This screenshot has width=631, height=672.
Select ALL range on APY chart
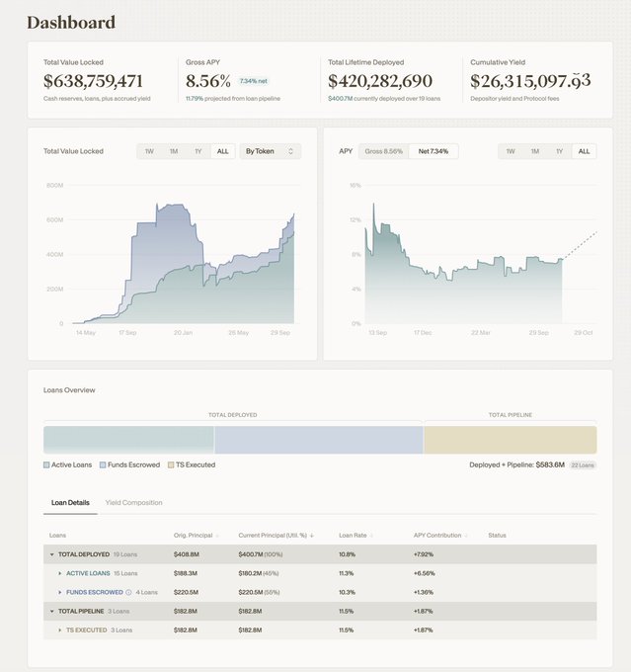(x=584, y=151)
